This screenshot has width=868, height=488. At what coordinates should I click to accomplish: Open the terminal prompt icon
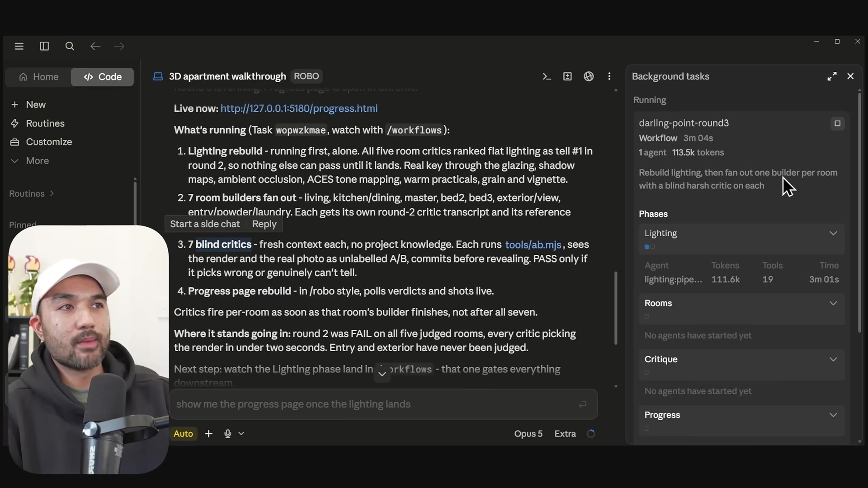point(547,76)
